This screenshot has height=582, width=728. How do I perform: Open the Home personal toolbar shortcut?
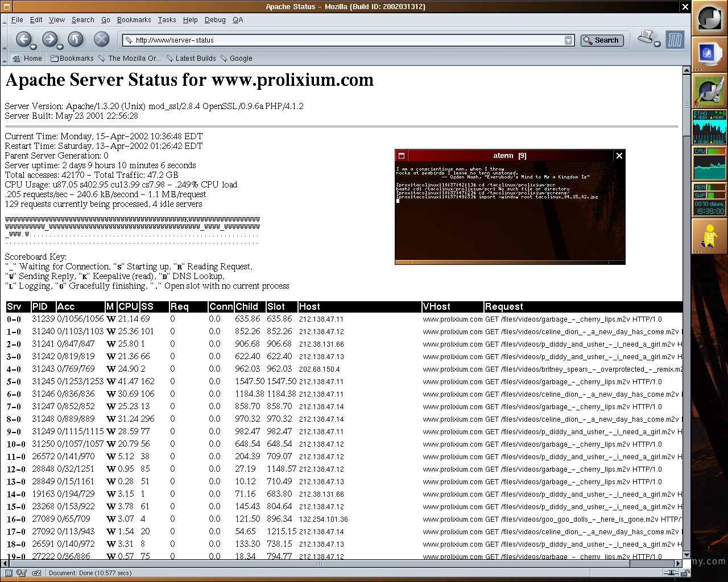27,59
